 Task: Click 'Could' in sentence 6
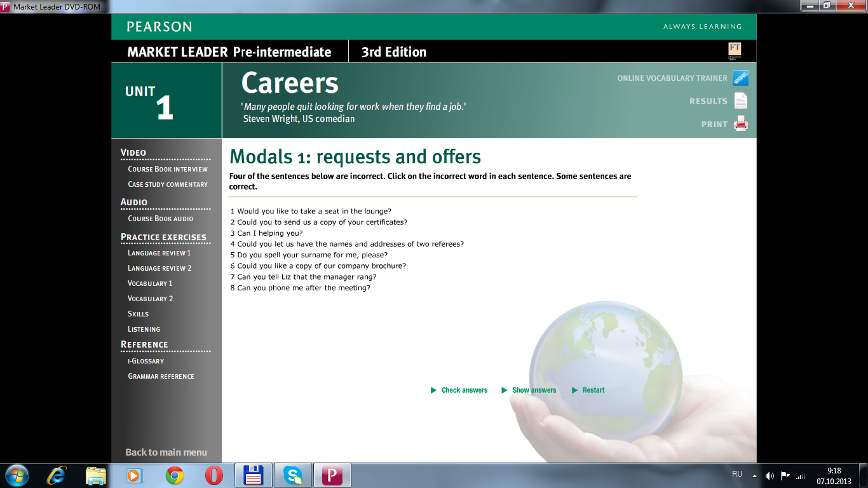point(247,266)
